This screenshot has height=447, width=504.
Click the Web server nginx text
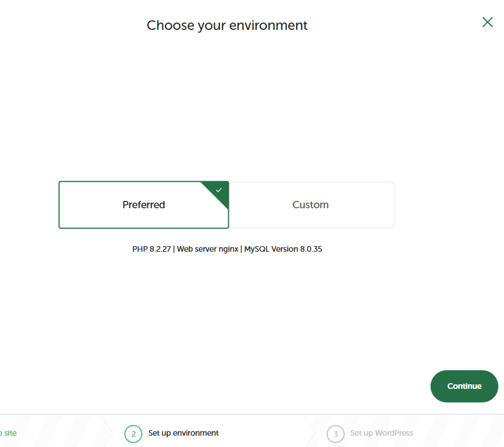click(207, 249)
